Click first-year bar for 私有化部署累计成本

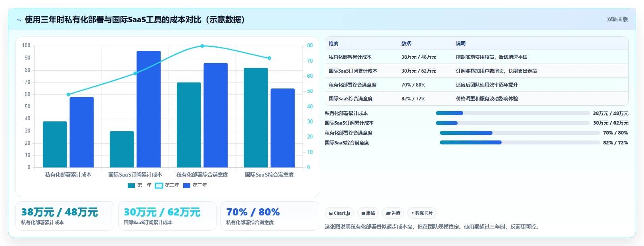tap(55, 144)
